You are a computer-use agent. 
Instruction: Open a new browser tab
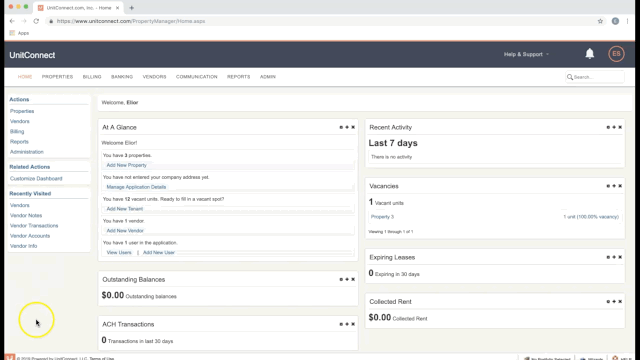tap(131, 8)
